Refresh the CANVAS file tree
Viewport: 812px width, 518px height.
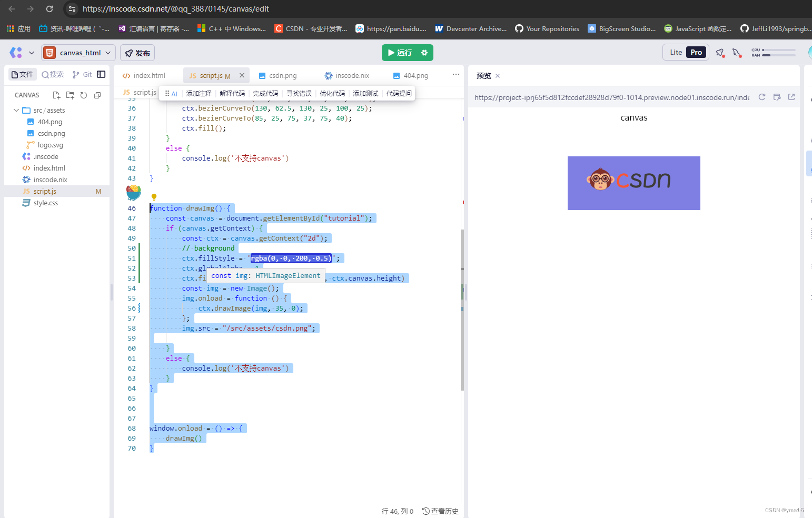[84, 95]
